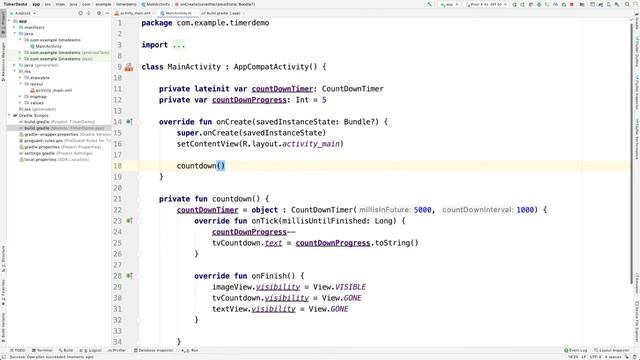Image resolution: width=640 pixels, height=360 pixels.
Task: Click the override gutter marker on line 23
Action: (x=129, y=221)
